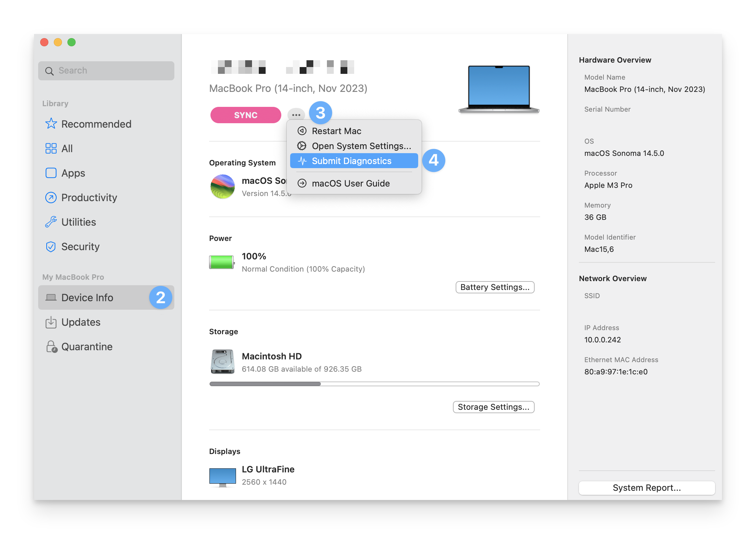This screenshot has height=534, width=756.
Task: Open the All apps grid view
Action: [x=67, y=148]
